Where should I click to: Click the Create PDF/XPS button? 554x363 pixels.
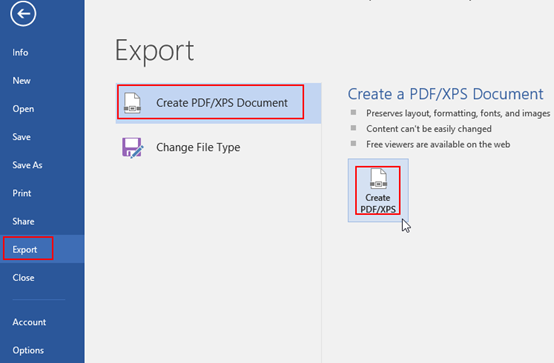[x=378, y=191]
